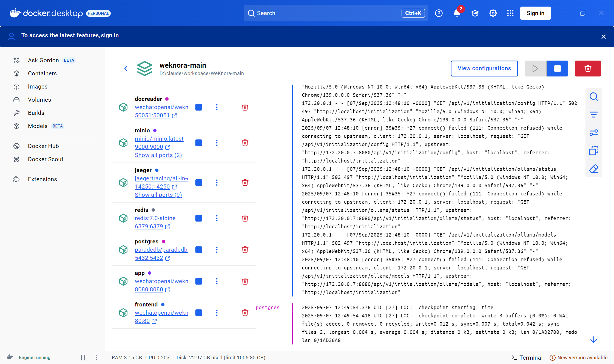Open the redis:7.0-alpine image link
Screen dimensions: 614x364
coord(155,218)
